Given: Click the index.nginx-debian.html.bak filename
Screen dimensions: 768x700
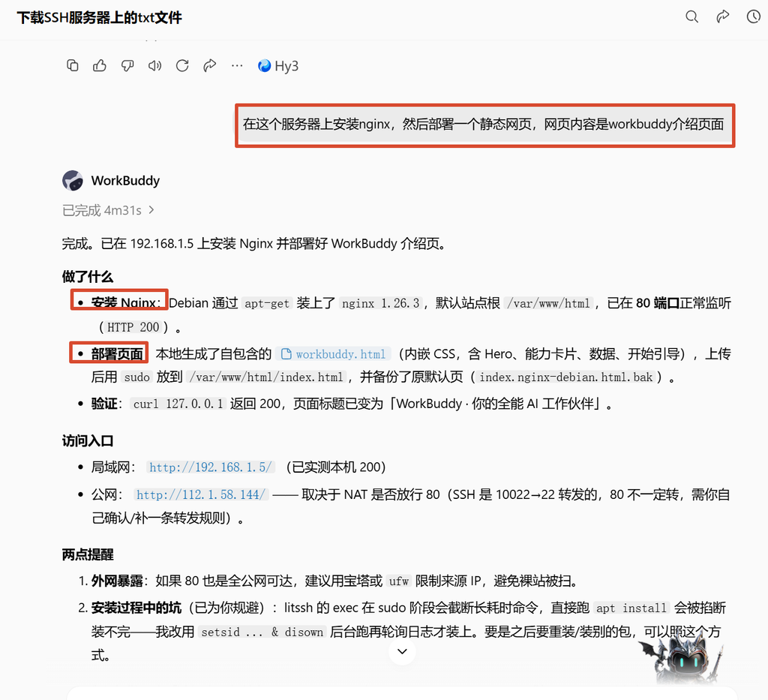Looking at the screenshot, I should pyautogui.click(x=565, y=377).
